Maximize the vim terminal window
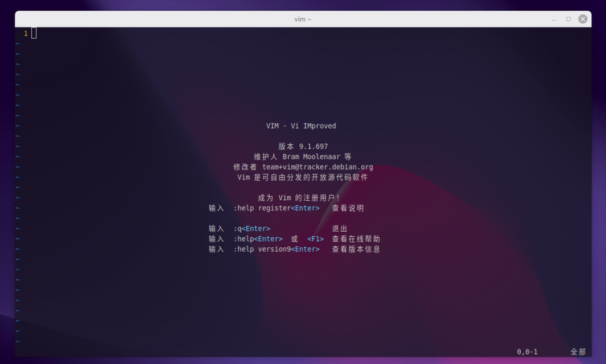Image resolution: width=606 pixels, height=364 pixels. (x=568, y=19)
